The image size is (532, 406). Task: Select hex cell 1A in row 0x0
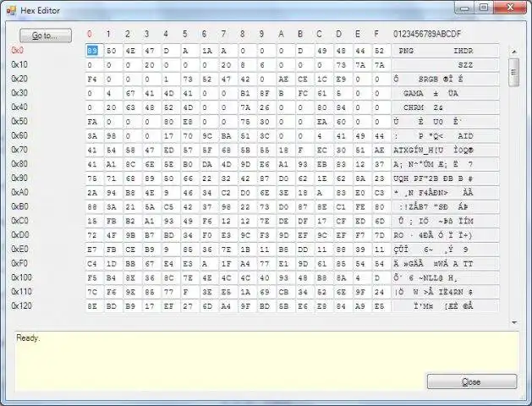[x=207, y=51]
